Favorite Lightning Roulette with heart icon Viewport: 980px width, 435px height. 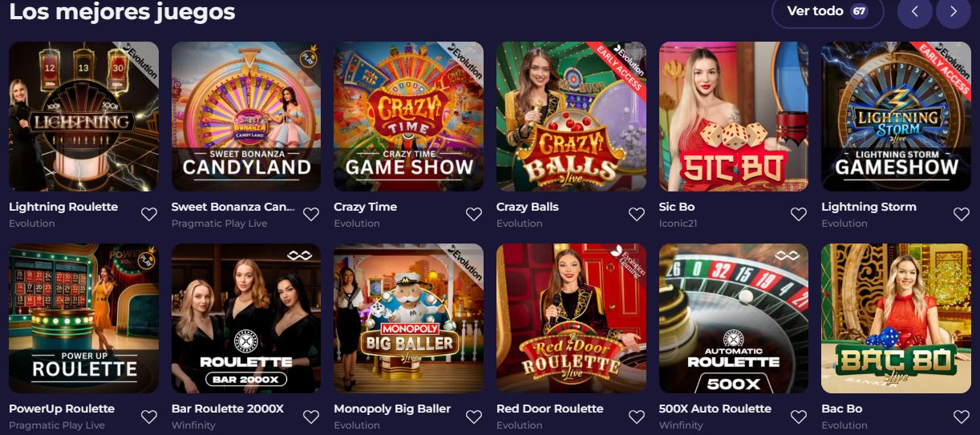tap(149, 214)
